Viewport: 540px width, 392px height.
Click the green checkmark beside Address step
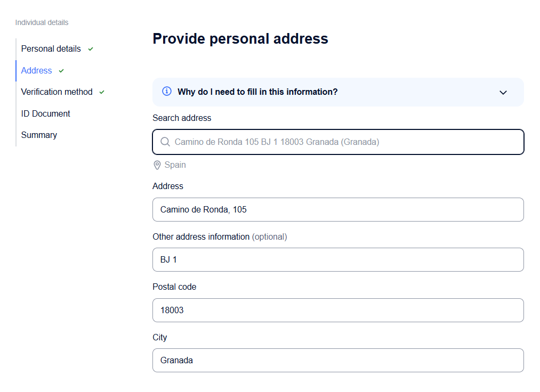point(61,71)
